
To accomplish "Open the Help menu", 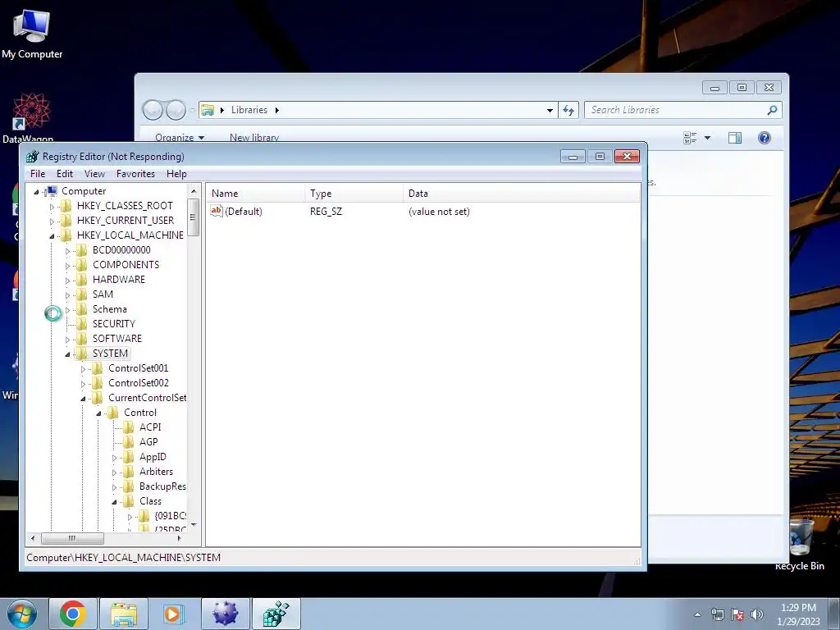I will [176, 174].
